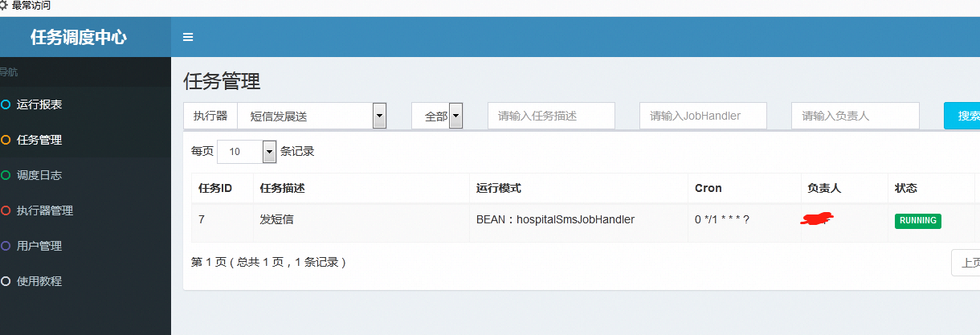The width and height of the screenshot is (980, 335).
Task: Open the 执行器 dropdown showing 短信发展送
Action: [312, 116]
